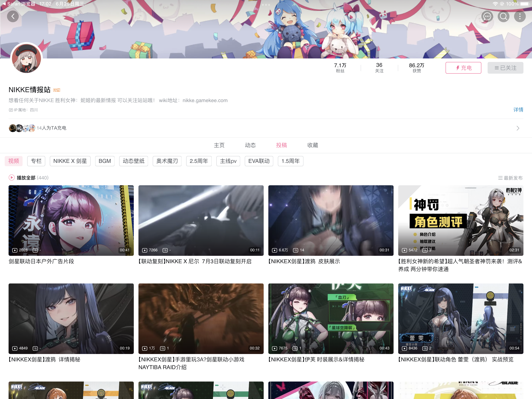Tap title 【NIKKEX剑星】渡鸦 皮肤展示
532x399 pixels.
point(304,261)
